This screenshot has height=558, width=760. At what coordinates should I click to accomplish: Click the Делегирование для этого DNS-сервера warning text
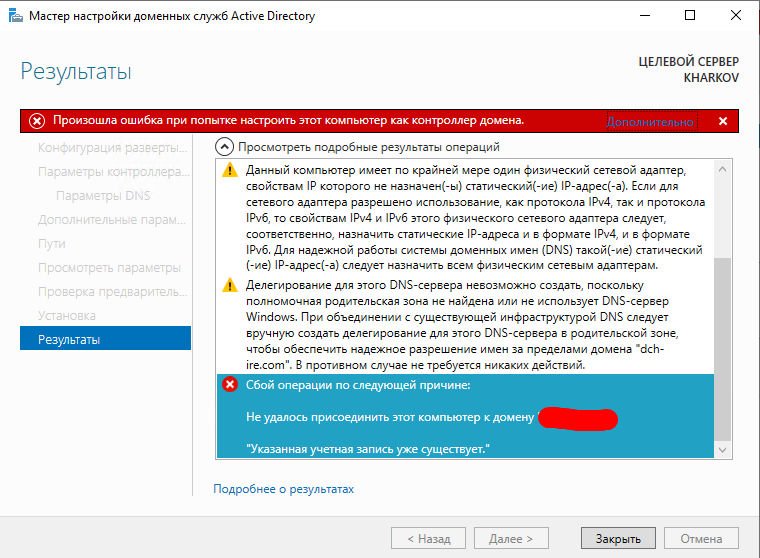(462, 325)
